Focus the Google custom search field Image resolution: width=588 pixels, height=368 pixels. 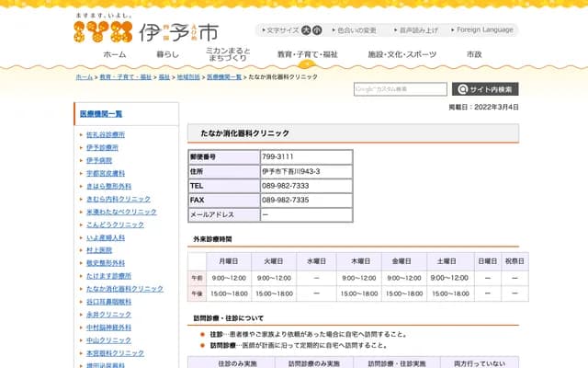pyautogui.click(x=401, y=89)
